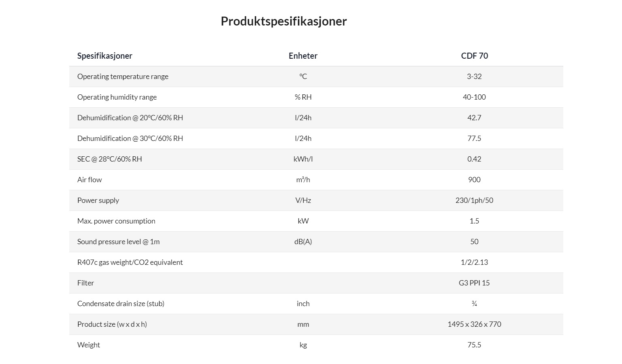Viewport: 622px width, 364px height.
Task: Select the G3 PPI 15 filter value
Action: (x=474, y=283)
